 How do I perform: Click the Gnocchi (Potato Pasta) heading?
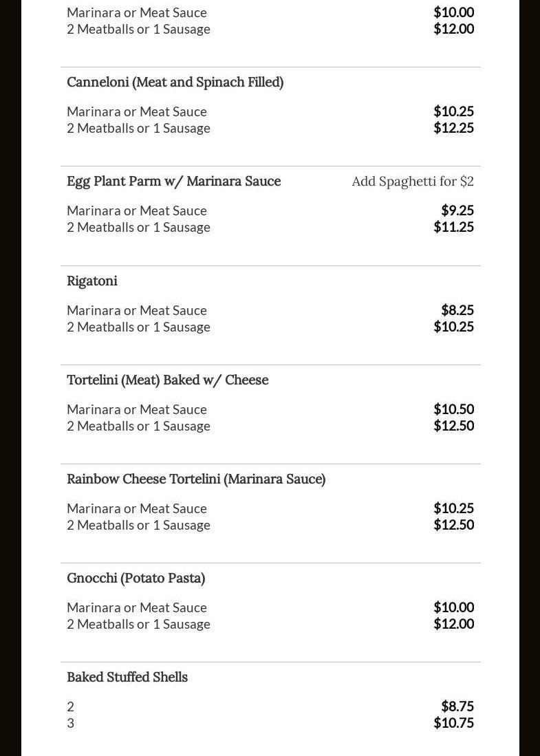click(x=136, y=578)
